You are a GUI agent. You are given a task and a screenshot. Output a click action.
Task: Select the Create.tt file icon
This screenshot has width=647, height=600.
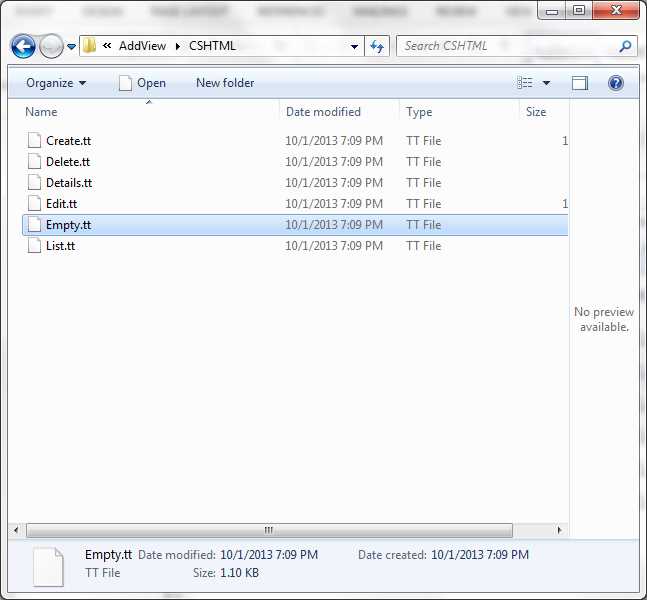coord(34,140)
